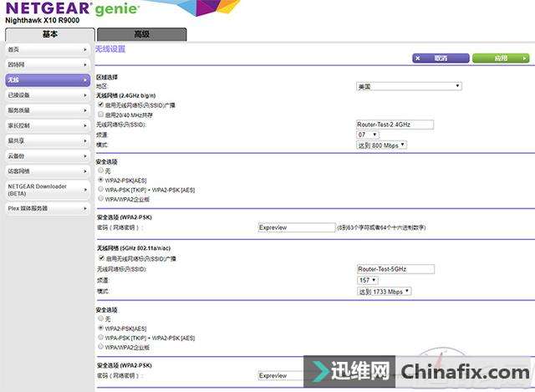The image size is (535, 392).
Task: Expand the mode dropdown showing 达到 1733 Mbps
Action: point(384,292)
